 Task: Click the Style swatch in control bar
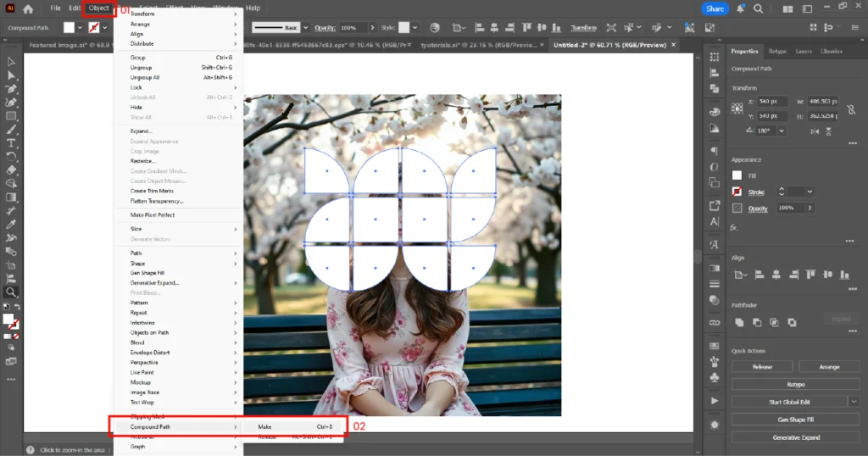[x=404, y=28]
